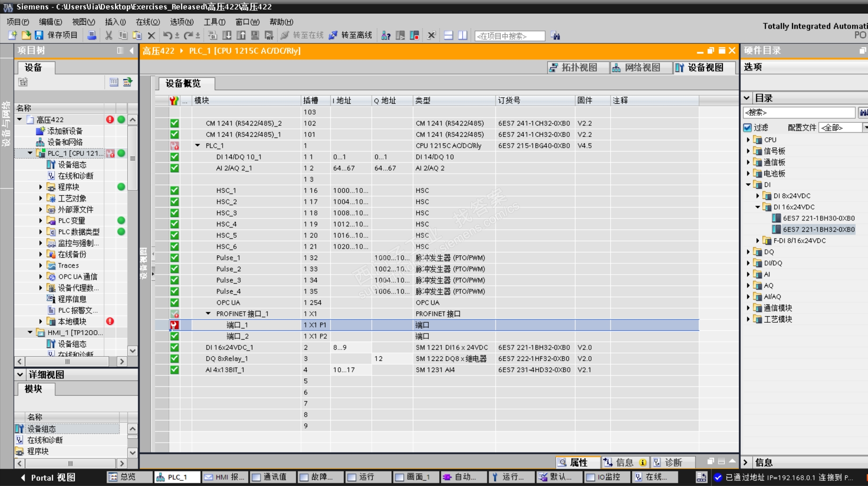This screenshot has width=868, height=486.
Task: Open the 总览 taskbar editor
Action: click(130, 477)
